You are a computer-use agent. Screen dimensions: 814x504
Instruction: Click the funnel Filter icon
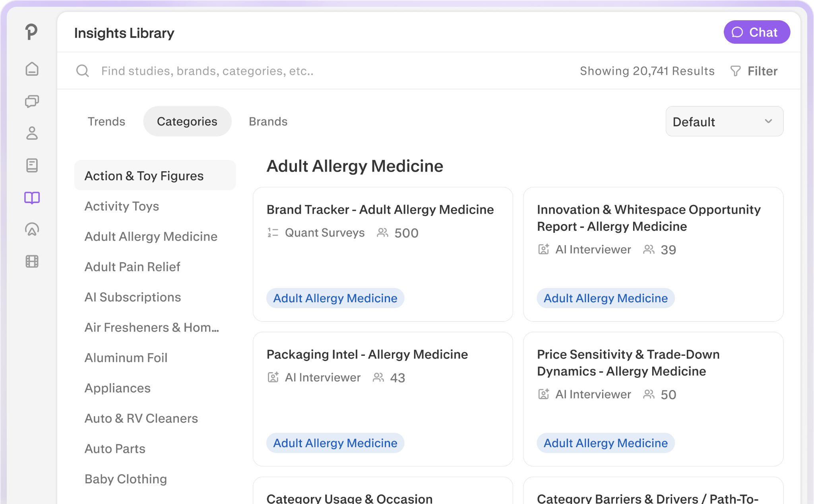pyautogui.click(x=735, y=71)
